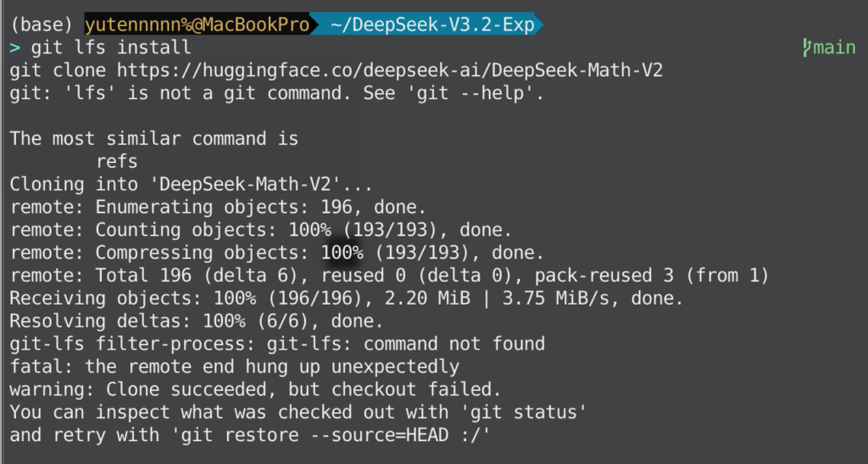
Task: Click the git branch icon beside main
Action: 807,48
